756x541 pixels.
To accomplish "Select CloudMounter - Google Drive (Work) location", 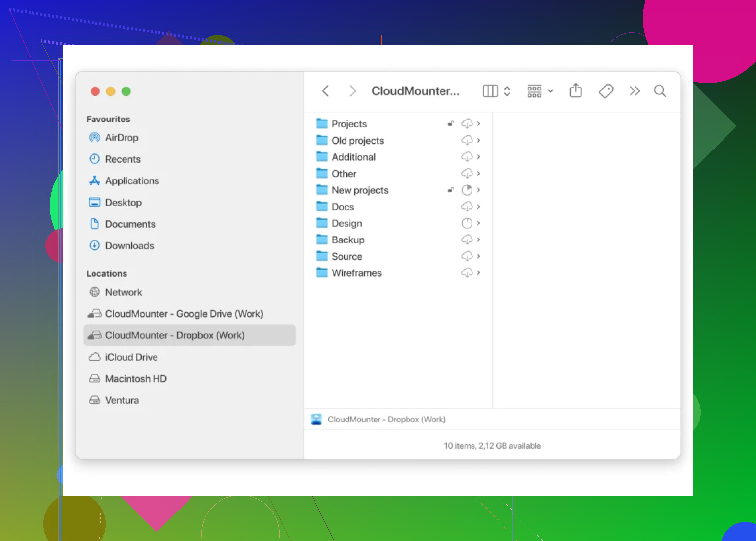I will 189,314.
